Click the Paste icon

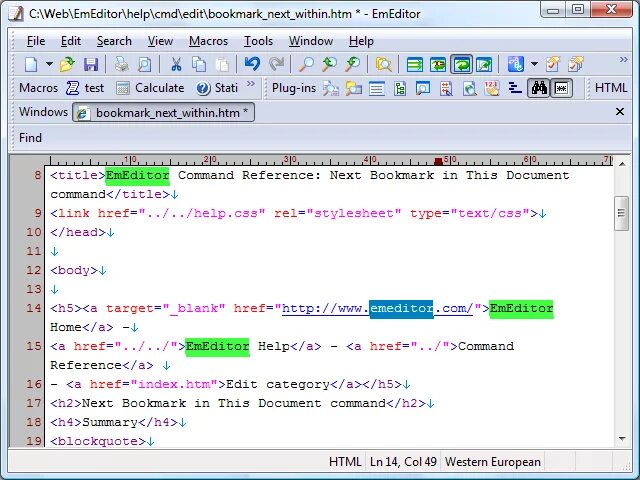coord(222,64)
